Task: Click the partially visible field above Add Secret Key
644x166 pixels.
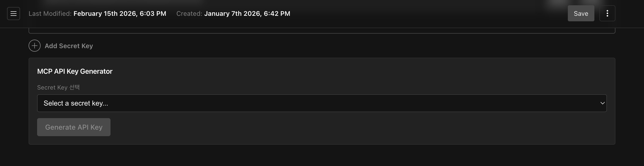Action: (322, 31)
